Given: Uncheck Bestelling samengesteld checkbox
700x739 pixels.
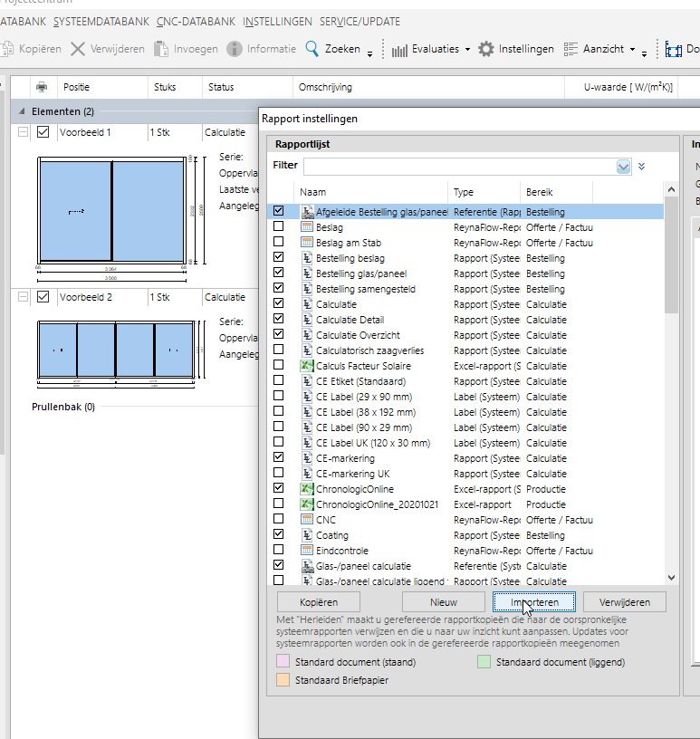Looking at the screenshot, I should pos(279,287).
